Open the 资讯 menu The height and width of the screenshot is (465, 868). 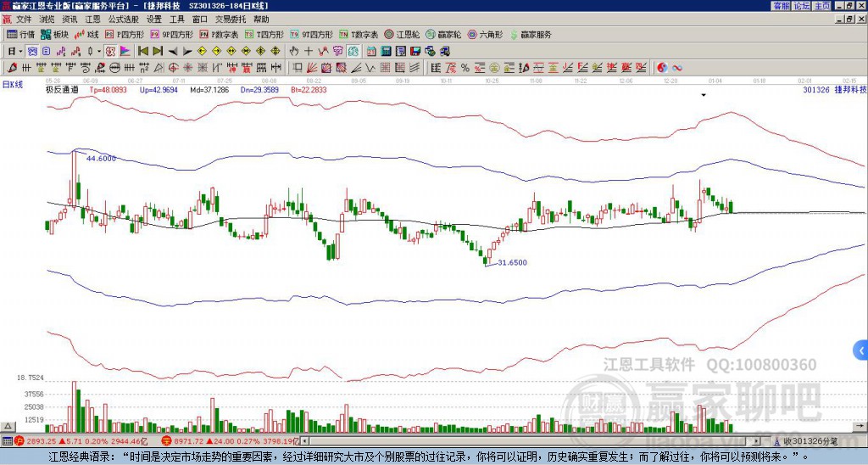[70, 20]
